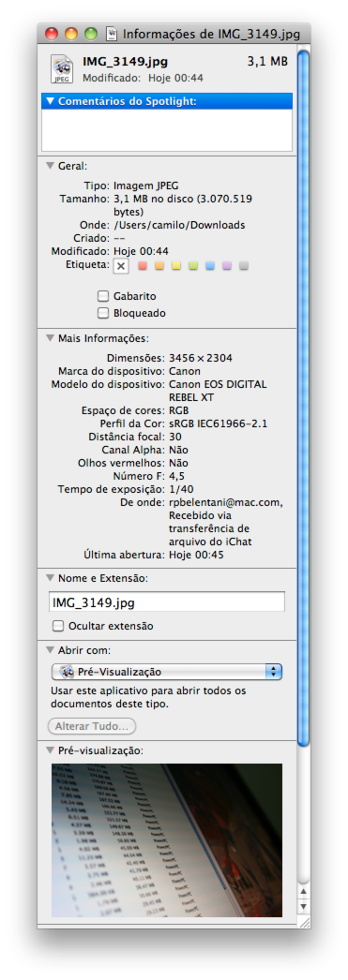Image resolution: width=348 pixels, height=980 pixels.
Task: Click the IMG_3149.jpg filename text field
Action: tap(167, 602)
